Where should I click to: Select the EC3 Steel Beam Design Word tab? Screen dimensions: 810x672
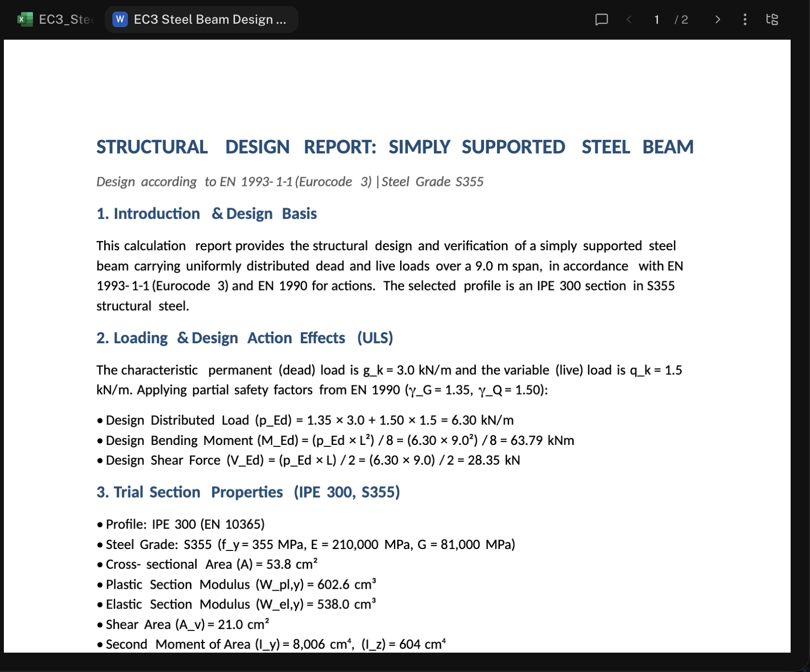tap(201, 19)
